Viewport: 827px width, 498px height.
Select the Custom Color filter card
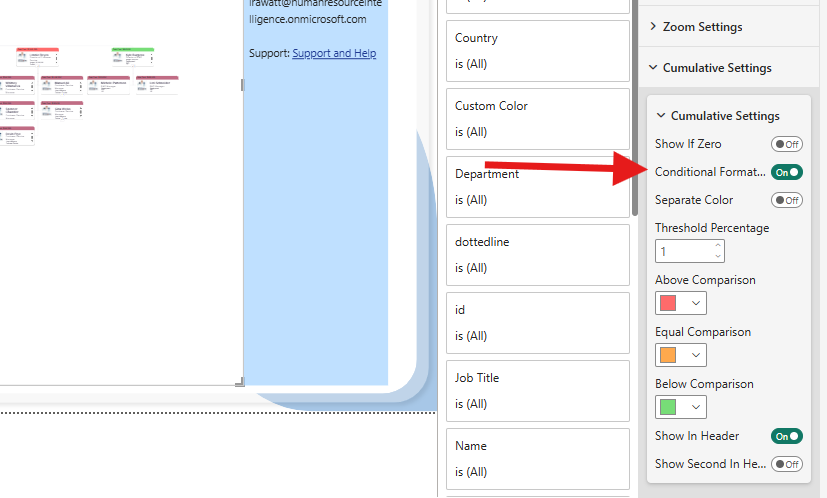coord(537,119)
